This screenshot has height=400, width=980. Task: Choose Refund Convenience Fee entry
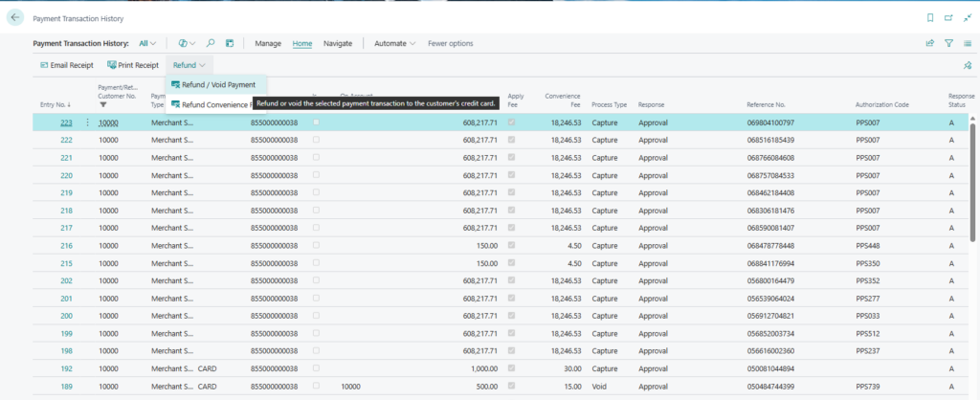click(213, 104)
